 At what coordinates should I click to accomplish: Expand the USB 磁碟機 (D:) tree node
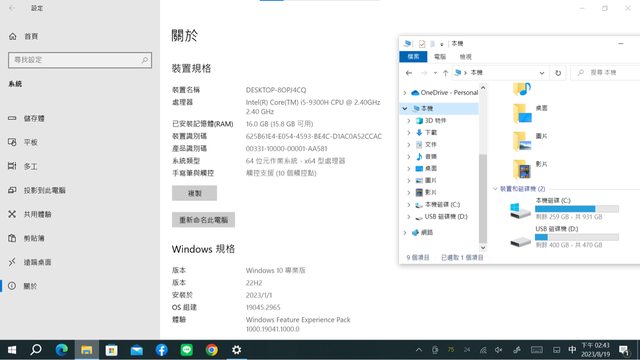pyautogui.click(x=409, y=217)
